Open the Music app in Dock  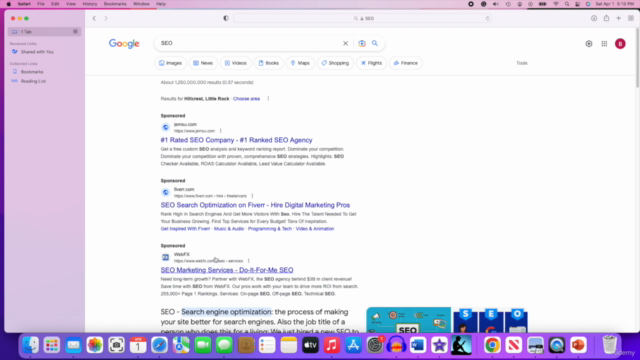click(x=332, y=345)
